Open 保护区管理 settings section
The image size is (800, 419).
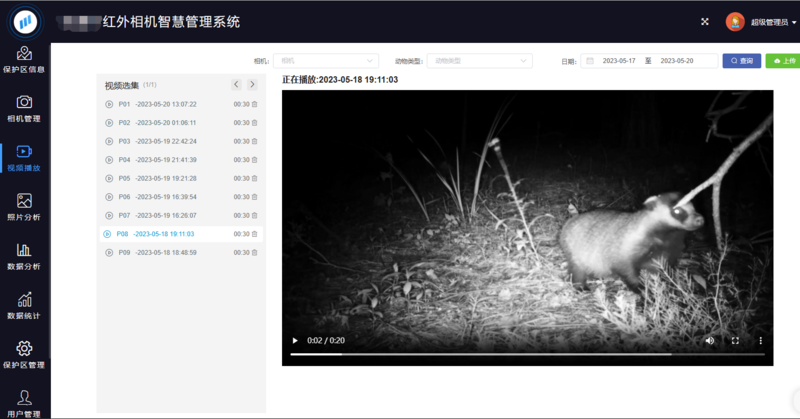(x=24, y=355)
